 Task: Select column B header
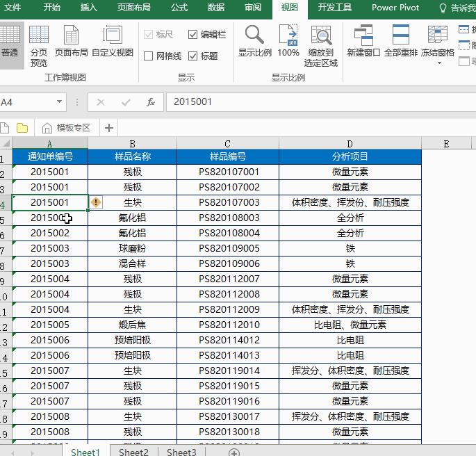point(132,143)
